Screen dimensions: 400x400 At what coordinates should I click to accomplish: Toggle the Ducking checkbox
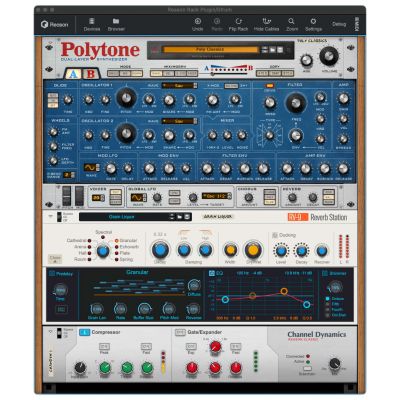pyautogui.click(x=275, y=235)
